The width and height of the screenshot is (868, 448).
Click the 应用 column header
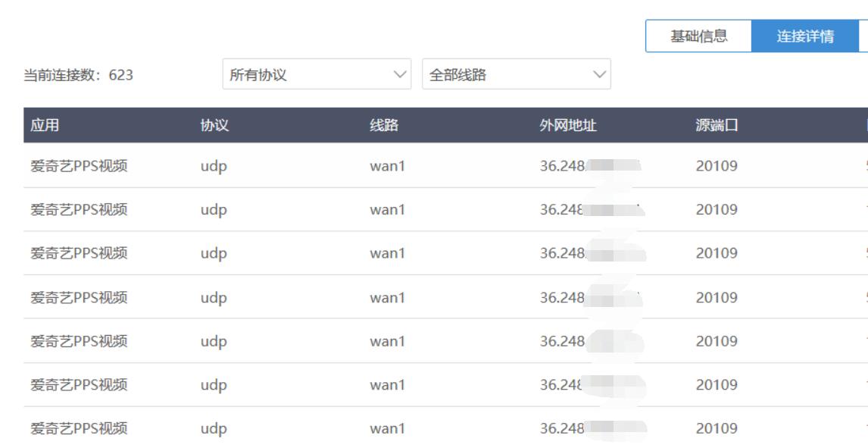(x=45, y=126)
